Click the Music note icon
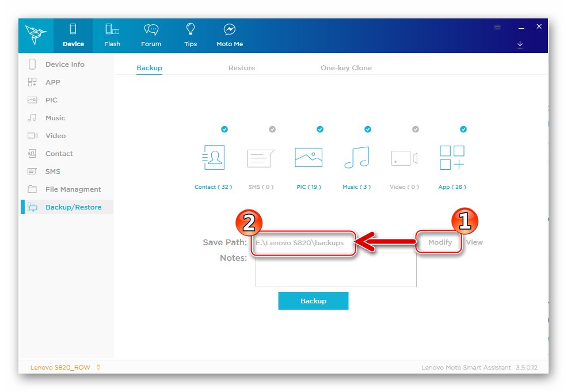The height and width of the screenshot is (392, 567). (356, 157)
